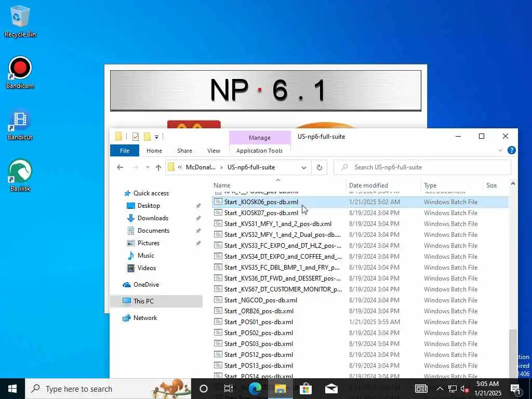532x399 pixels.
Task: Open the address bar history dropdown
Action: [x=303, y=168]
